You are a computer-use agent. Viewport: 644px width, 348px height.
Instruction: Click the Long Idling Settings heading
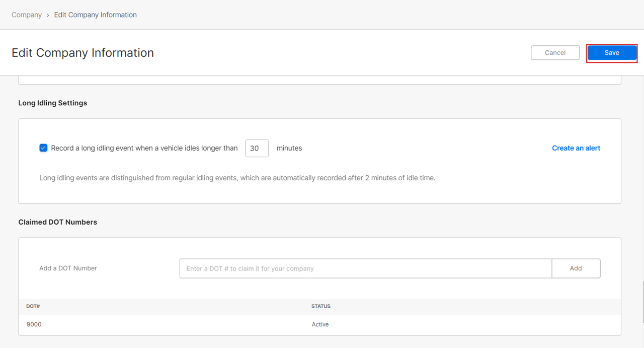tap(53, 103)
